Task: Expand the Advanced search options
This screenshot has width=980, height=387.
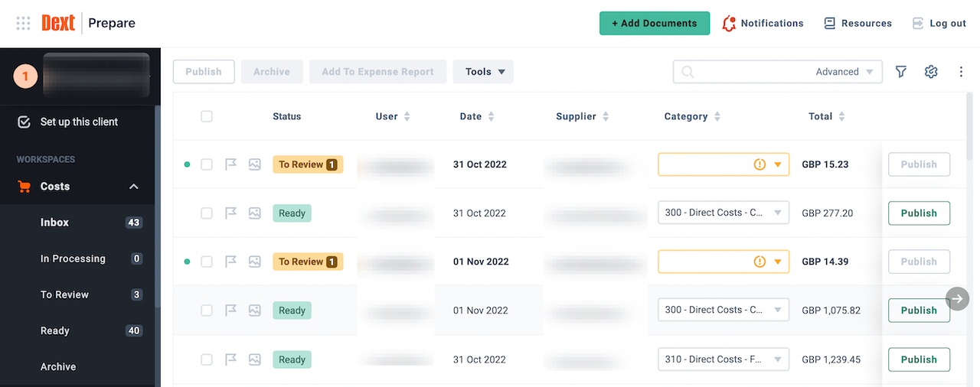Action: pos(844,72)
